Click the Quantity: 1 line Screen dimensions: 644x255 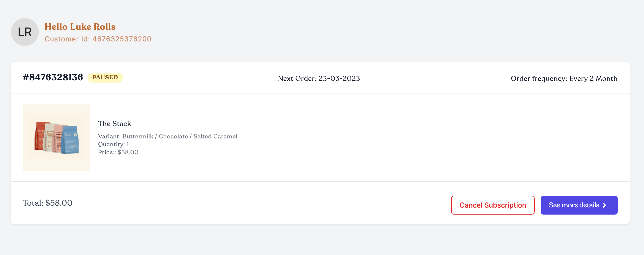click(x=114, y=144)
